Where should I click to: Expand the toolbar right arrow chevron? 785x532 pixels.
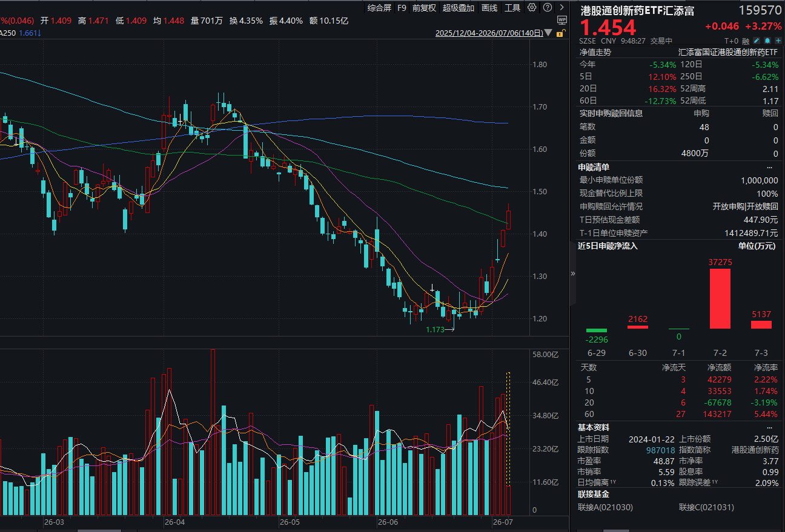click(x=562, y=7)
